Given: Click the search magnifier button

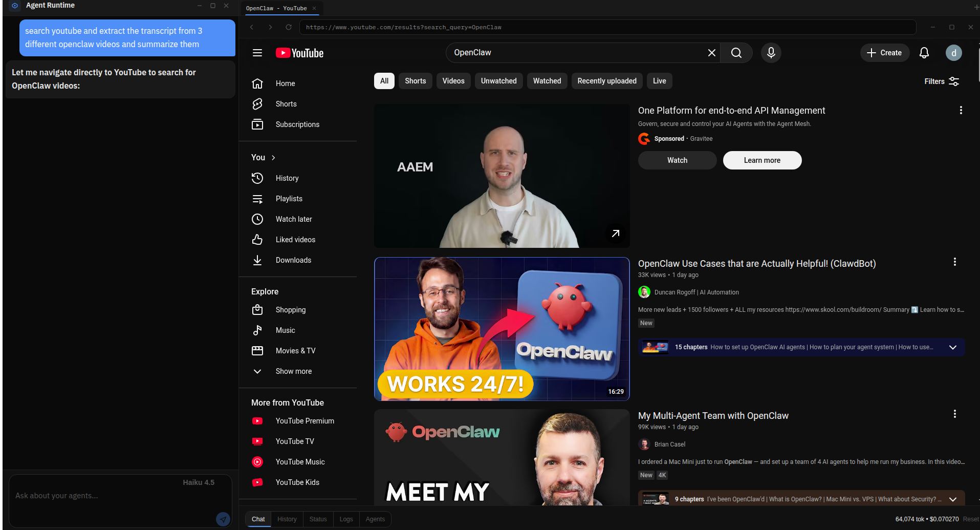Looking at the screenshot, I should [736, 53].
